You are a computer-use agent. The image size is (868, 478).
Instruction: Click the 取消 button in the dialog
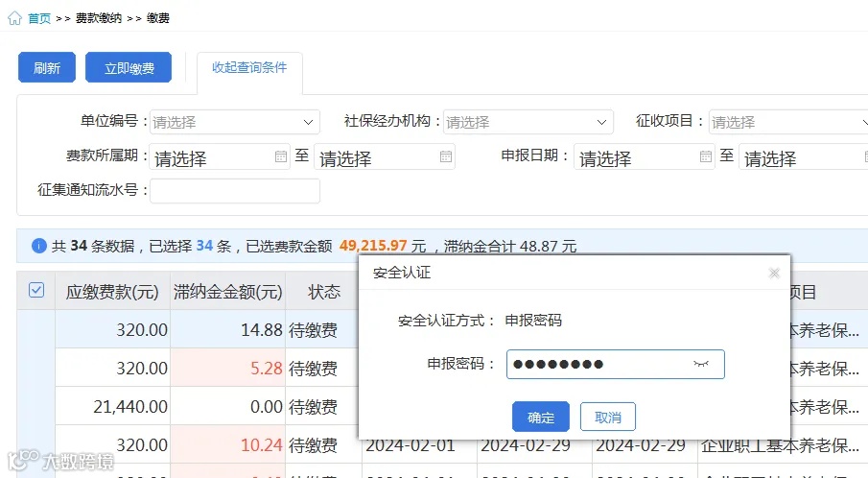608,417
